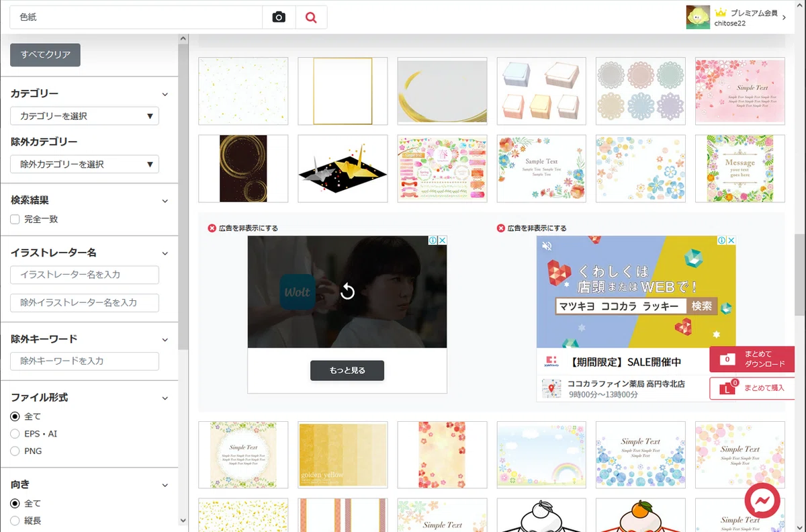The width and height of the screenshot is (806, 532).
Task: Collapse the カテゴリー section
Action: 165,94
